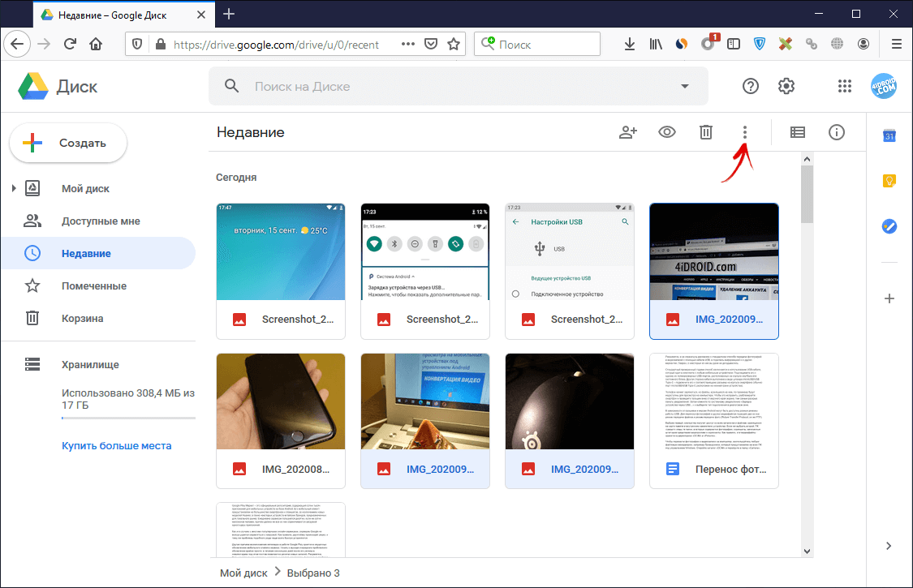Screen dimensions: 913x588
Task: Click the trash bin icon in toolbar
Action: (706, 132)
